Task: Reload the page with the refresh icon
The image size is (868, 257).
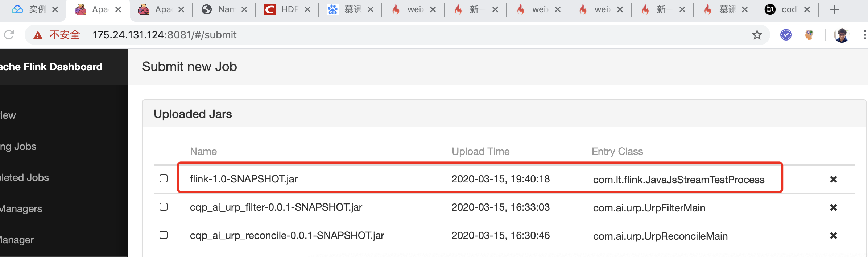Action: pos(9,35)
